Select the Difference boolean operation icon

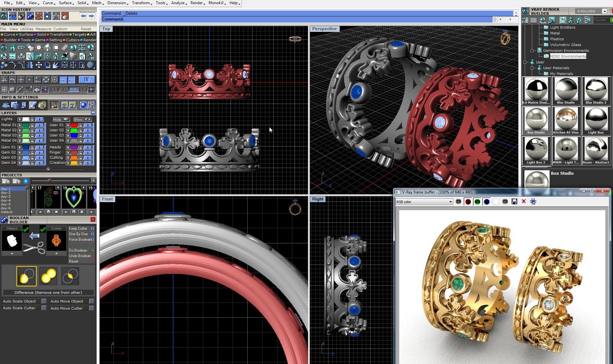26,276
